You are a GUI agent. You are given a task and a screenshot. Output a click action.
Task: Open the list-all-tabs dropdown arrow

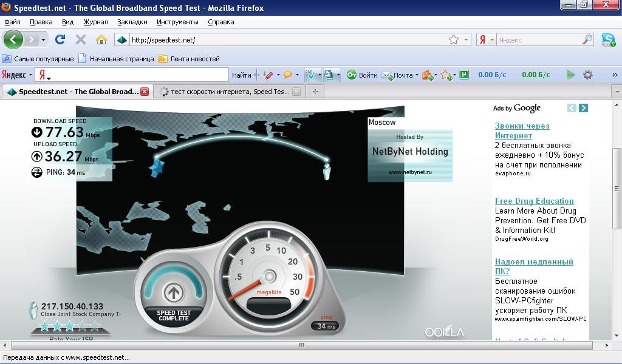tap(617, 92)
